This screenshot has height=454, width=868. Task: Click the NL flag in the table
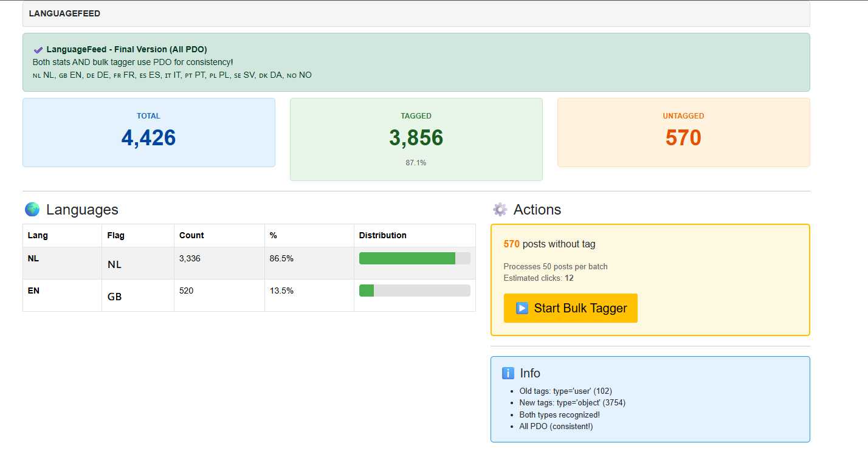[x=114, y=265]
